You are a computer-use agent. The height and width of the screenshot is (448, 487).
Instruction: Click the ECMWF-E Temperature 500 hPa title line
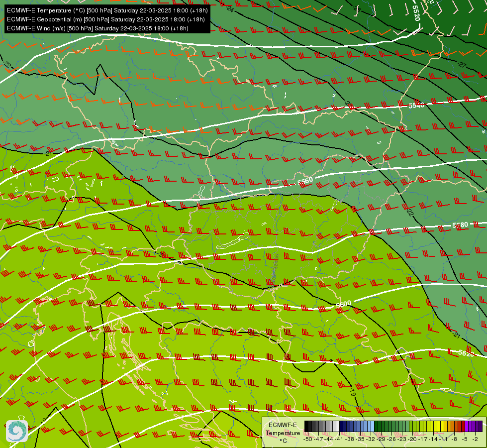(107, 10)
